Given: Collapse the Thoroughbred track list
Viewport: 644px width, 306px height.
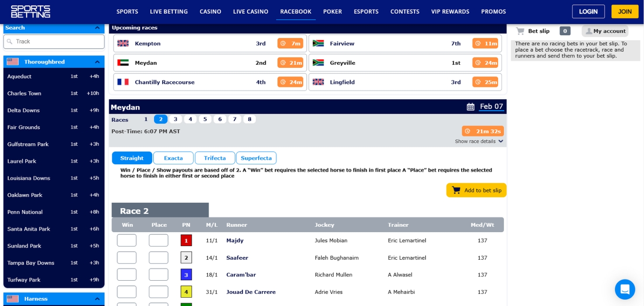Looking at the screenshot, I should point(97,62).
